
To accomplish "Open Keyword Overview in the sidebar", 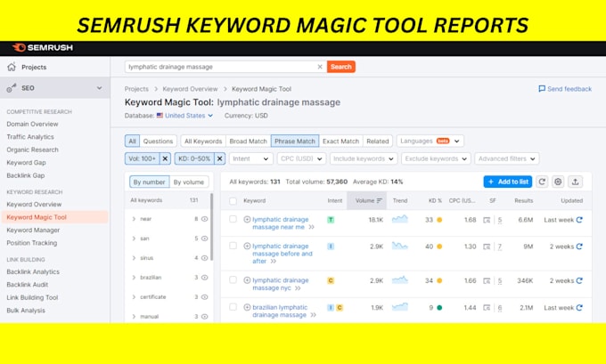I will (34, 204).
